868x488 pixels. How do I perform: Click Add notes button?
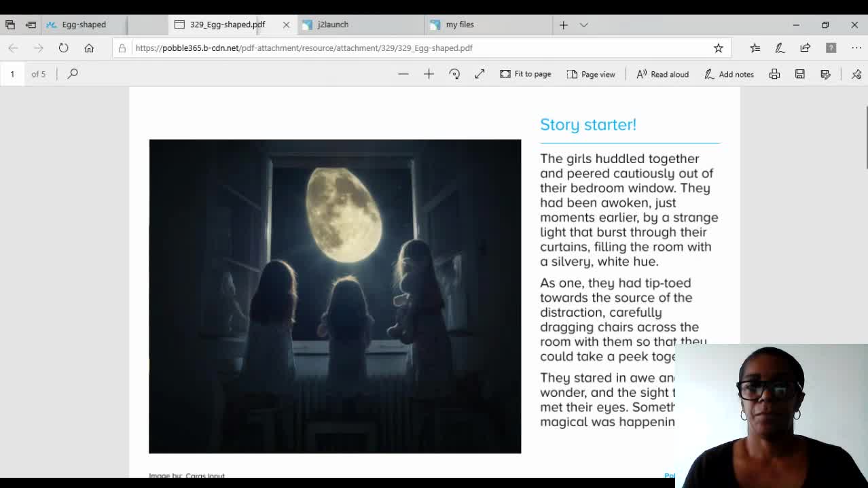729,74
